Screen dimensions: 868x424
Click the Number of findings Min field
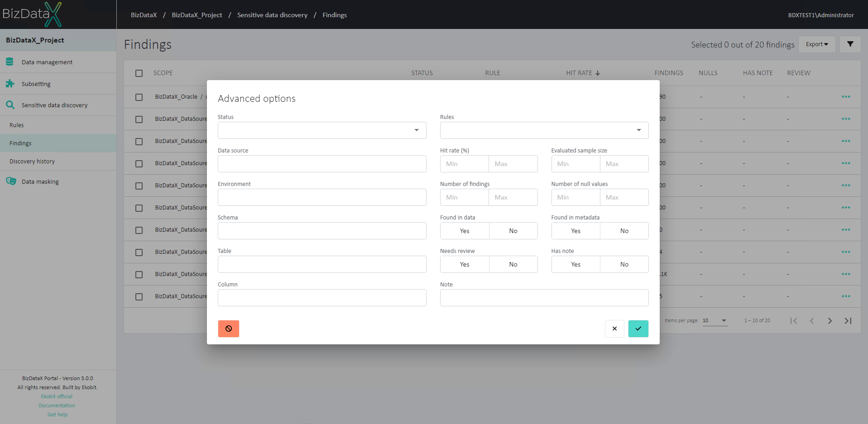[x=465, y=197]
